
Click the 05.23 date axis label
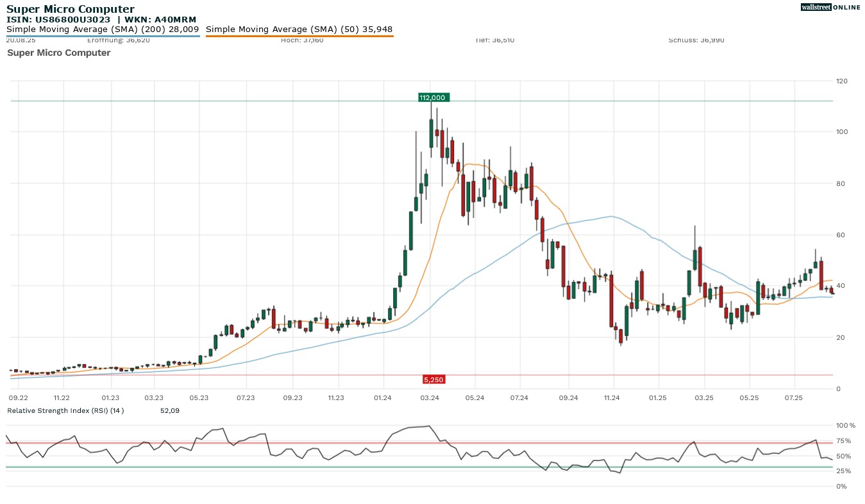(x=199, y=398)
